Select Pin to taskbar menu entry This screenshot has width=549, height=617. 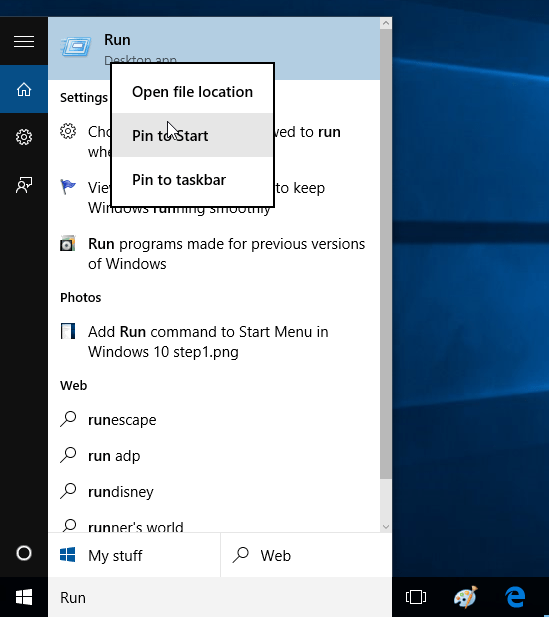[192, 179]
